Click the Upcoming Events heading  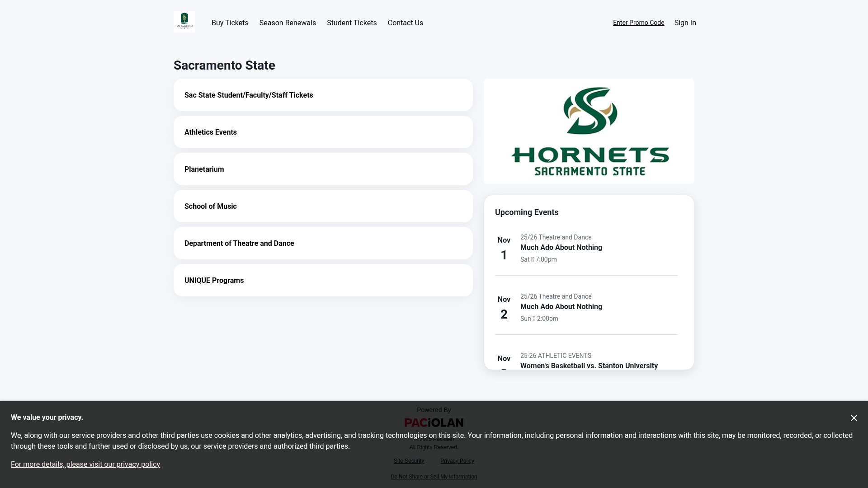click(527, 212)
